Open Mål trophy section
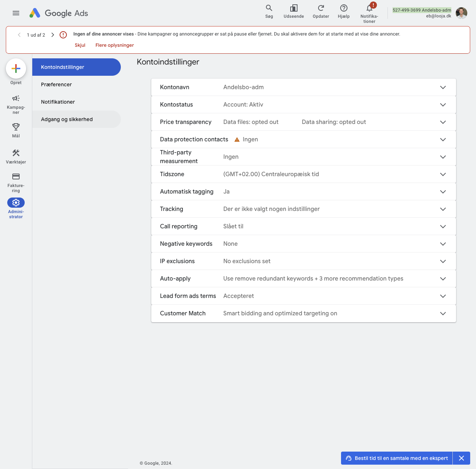This screenshot has height=469, width=476. click(x=16, y=130)
